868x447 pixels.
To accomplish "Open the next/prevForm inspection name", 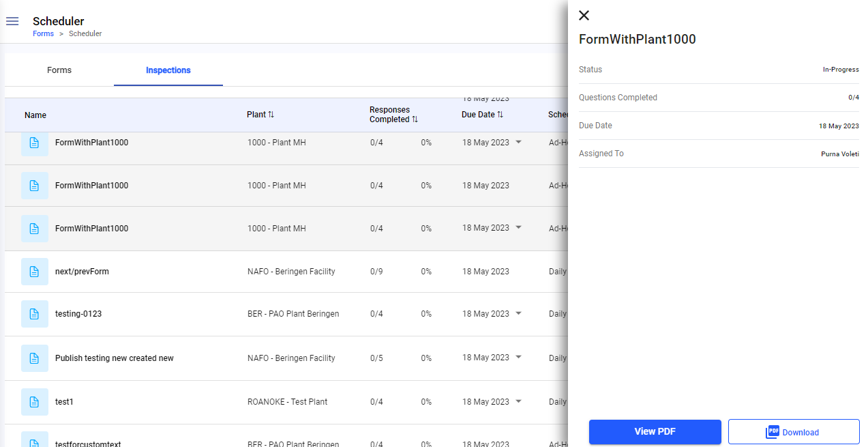I will point(82,272).
